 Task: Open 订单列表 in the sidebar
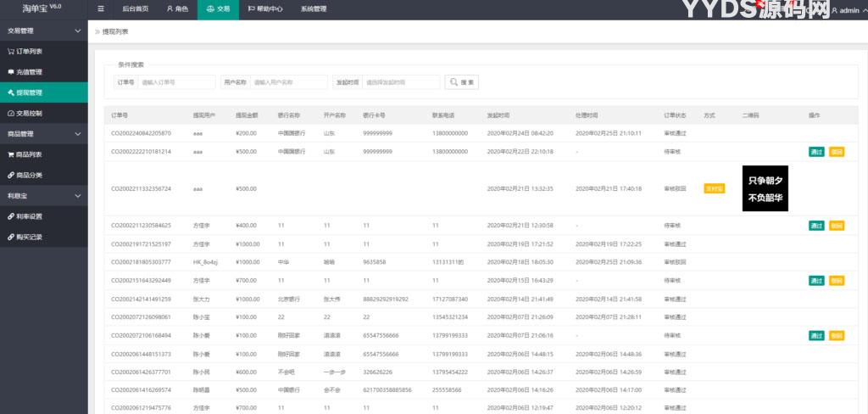30,51
